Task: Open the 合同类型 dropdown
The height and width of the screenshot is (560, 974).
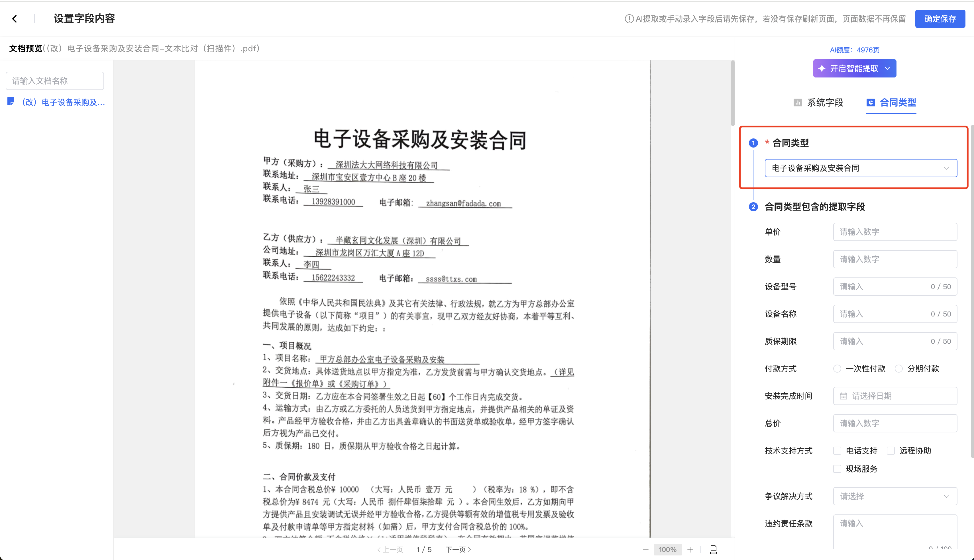Action: 861,168
